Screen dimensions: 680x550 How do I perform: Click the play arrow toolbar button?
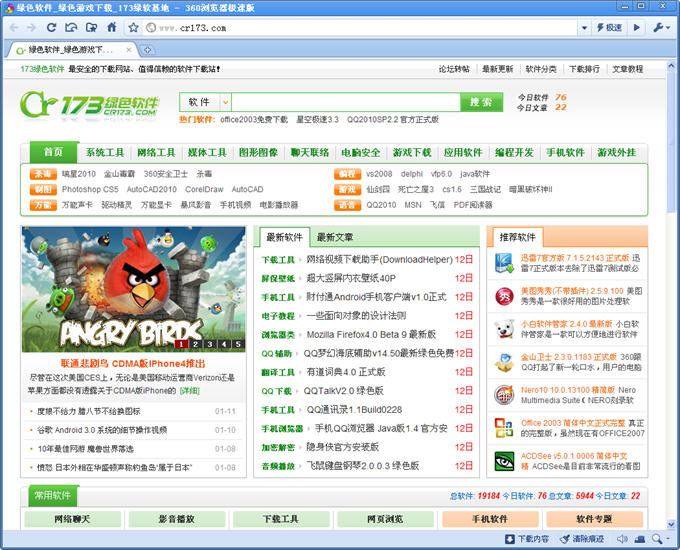637,28
